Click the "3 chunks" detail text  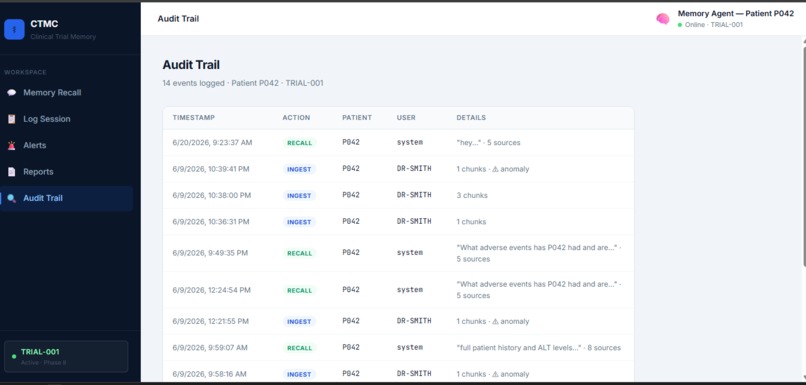coord(472,195)
